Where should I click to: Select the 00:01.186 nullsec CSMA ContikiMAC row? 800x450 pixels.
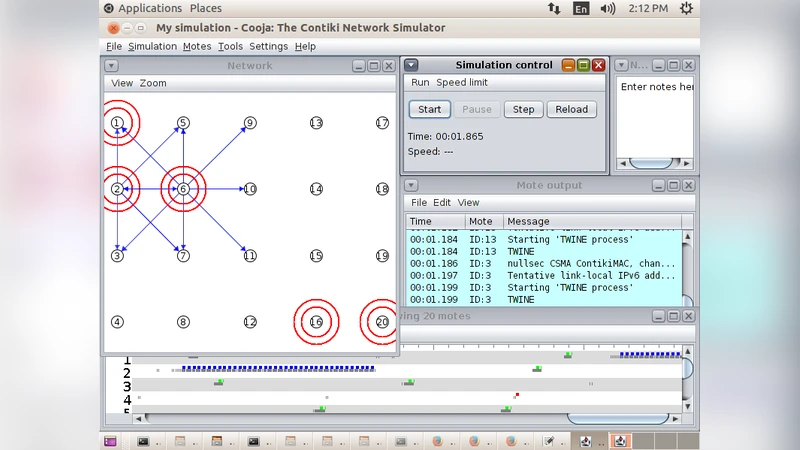click(x=544, y=264)
